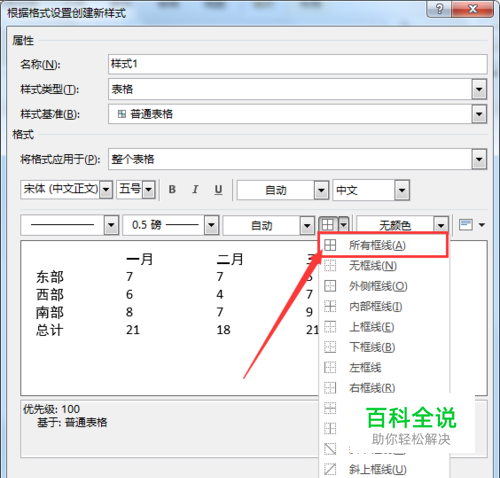Select 所有框线(A) menu entry
This screenshot has height=478, width=500.
point(384,245)
